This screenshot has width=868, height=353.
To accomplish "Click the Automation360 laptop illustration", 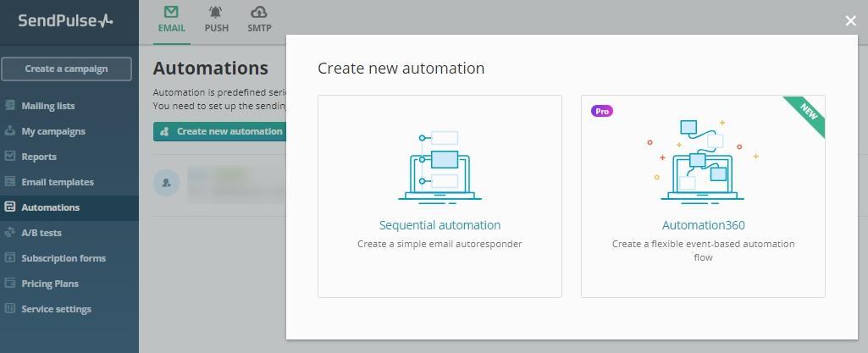I will [703, 162].
